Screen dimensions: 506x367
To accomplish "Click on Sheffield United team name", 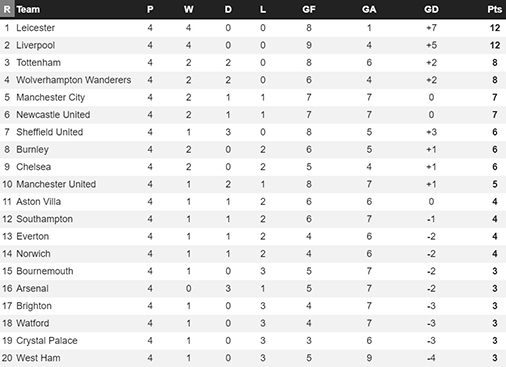I will [49, 132].
